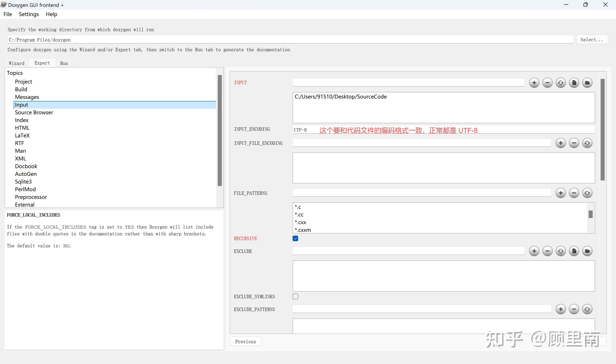
Task: Select Source Browser topic in tree
Action: 34,112
